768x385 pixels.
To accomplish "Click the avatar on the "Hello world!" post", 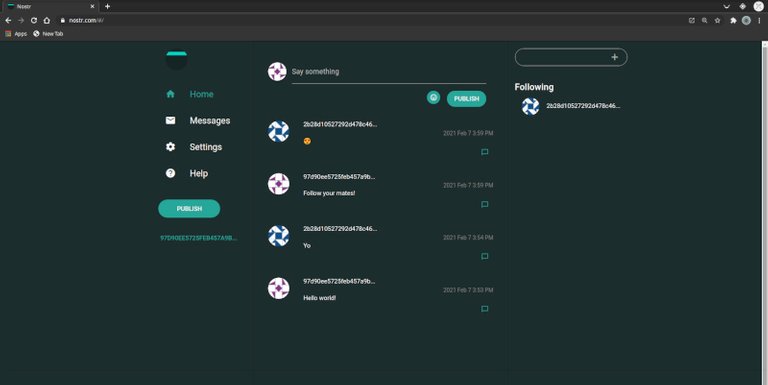I will point(278,289).
